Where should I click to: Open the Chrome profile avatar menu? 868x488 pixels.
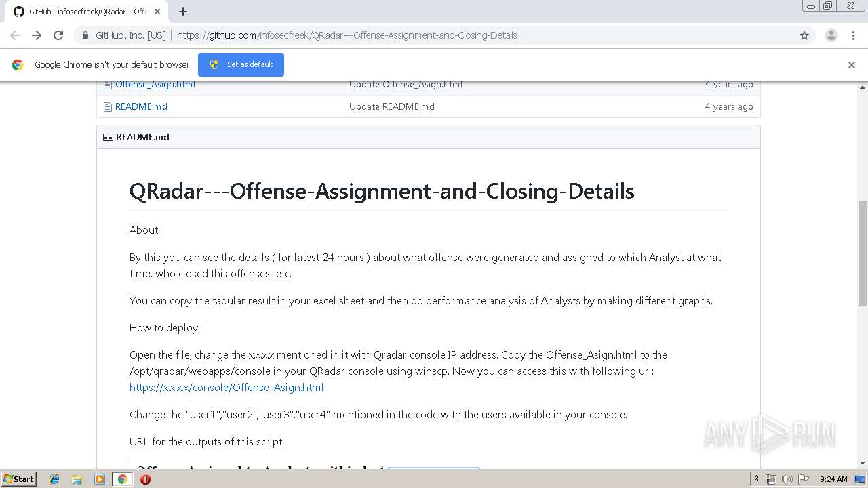(x=831, y=35)
